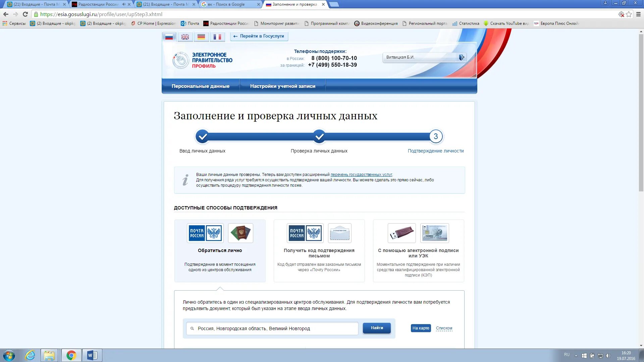This screenshot has width=644, height=362.
Task: Bookmark this page with star icon
Action: coord(629,14)
